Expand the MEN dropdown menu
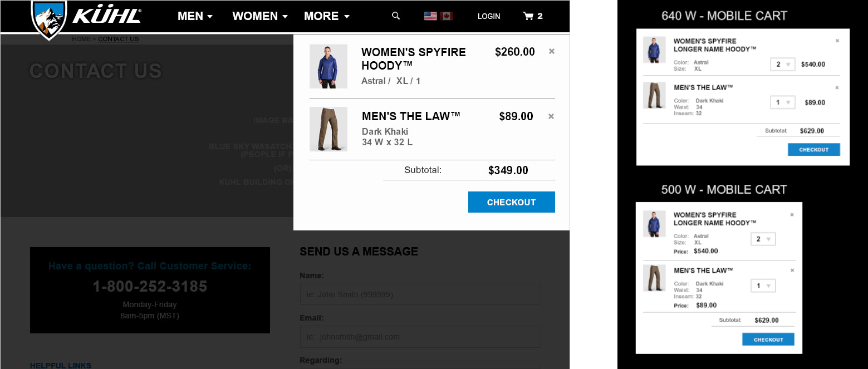Image resolution: width=868 pixels, height=369 pixels. tap(195, 16)
